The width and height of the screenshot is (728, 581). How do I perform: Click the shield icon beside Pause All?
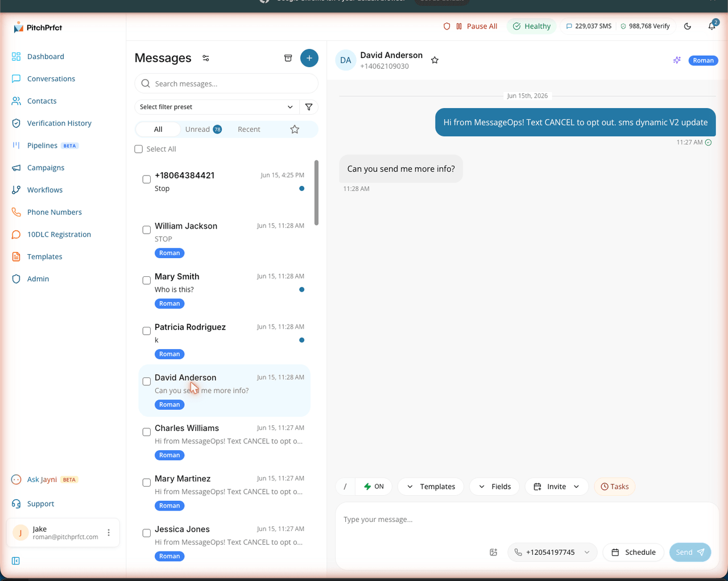pos(447,26)
